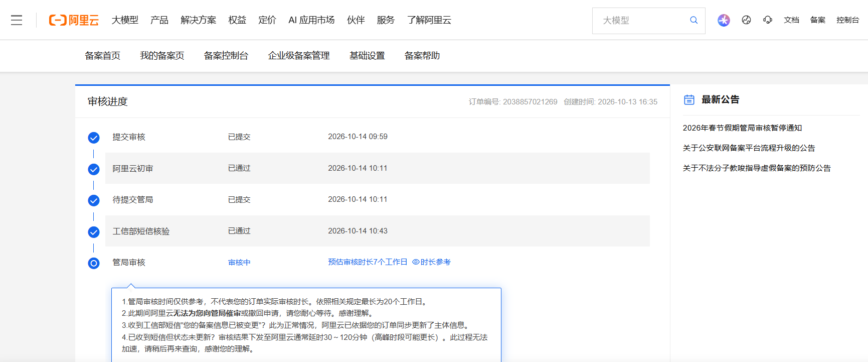868x362 pixels.
Task: Select 权益 in the top navigation
Action: (237, 20)
